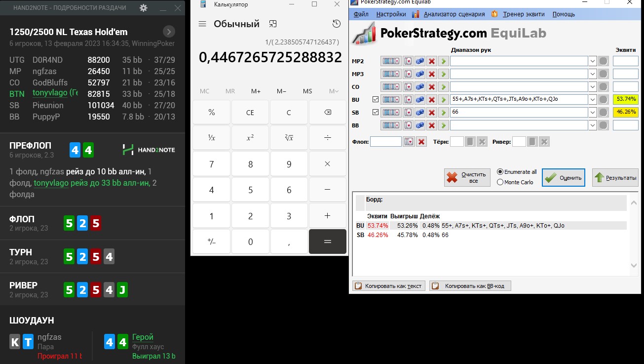
Task: Open Calculator memory list M˅
Action: 334,91
